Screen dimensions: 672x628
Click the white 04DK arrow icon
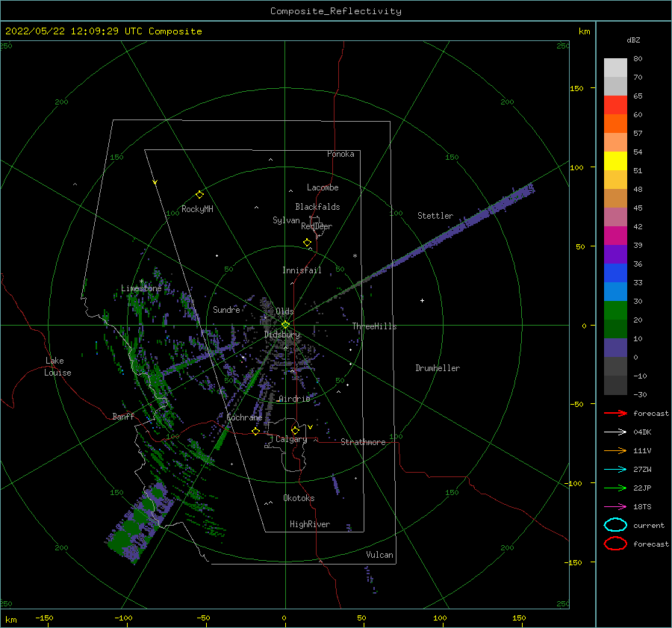tap(615, 432)
